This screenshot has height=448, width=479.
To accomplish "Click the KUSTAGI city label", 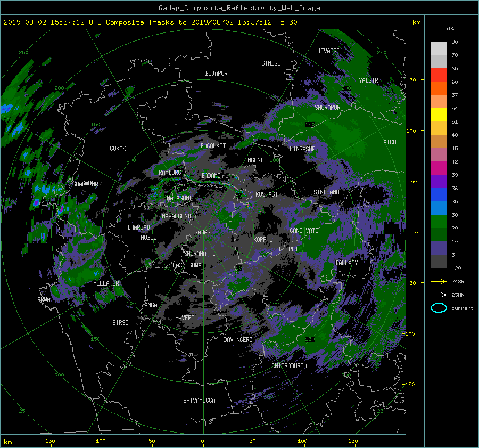I will click(x=267, y=194).
